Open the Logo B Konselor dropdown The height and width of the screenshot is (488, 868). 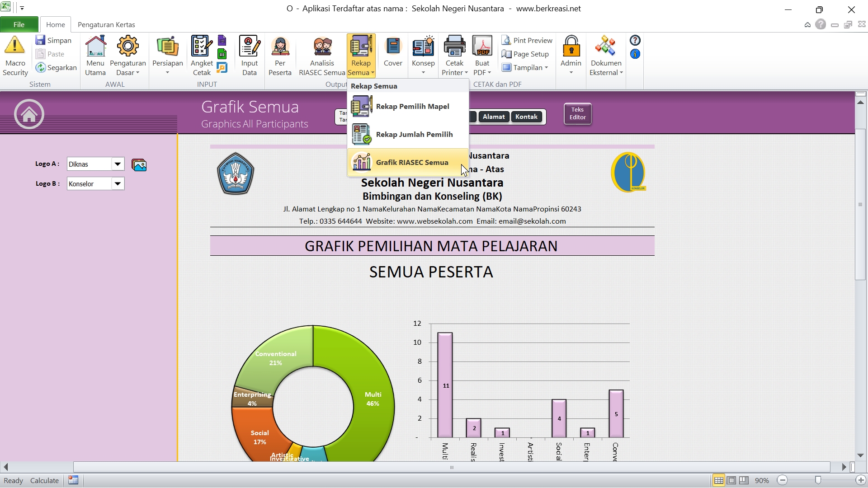(118, 183)
